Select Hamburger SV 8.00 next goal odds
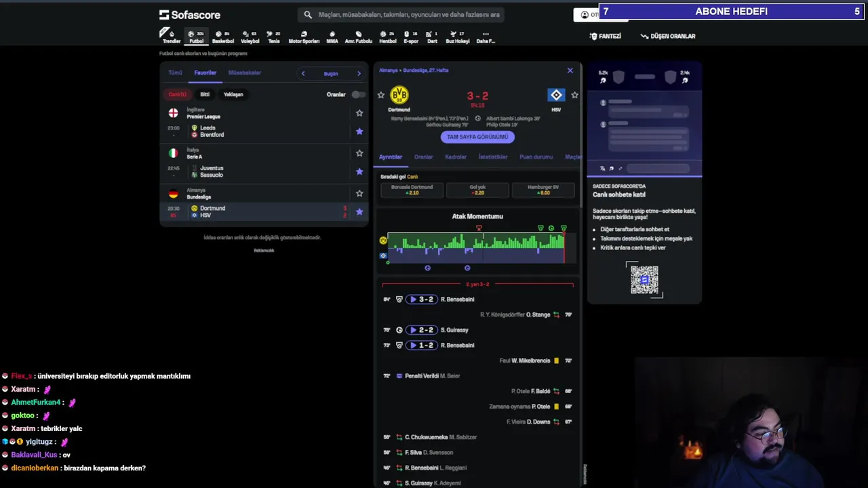Screen dimensions: 868x488 coord(543,190)
